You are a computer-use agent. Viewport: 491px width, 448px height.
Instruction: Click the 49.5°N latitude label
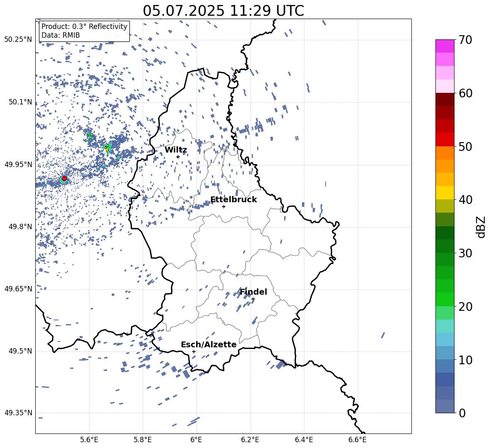20,351
